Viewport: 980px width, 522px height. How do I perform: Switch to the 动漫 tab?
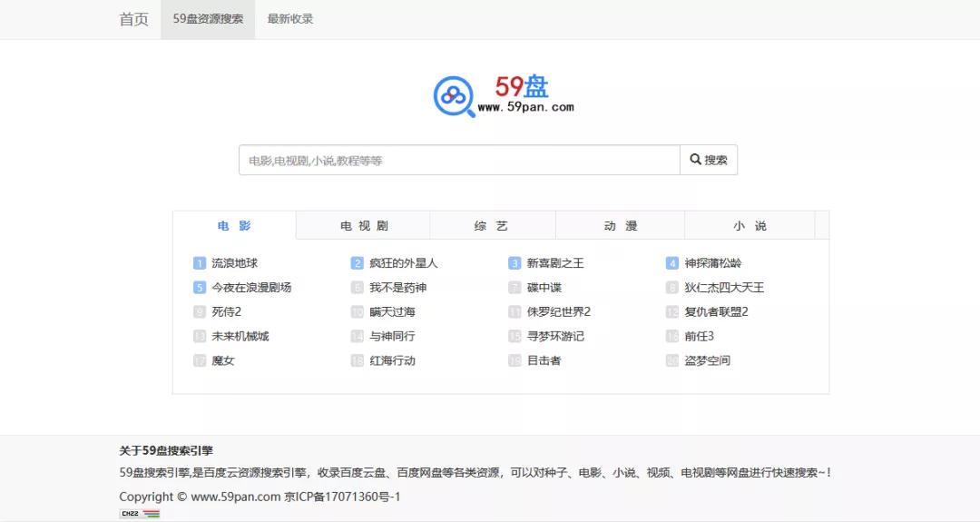621,226
